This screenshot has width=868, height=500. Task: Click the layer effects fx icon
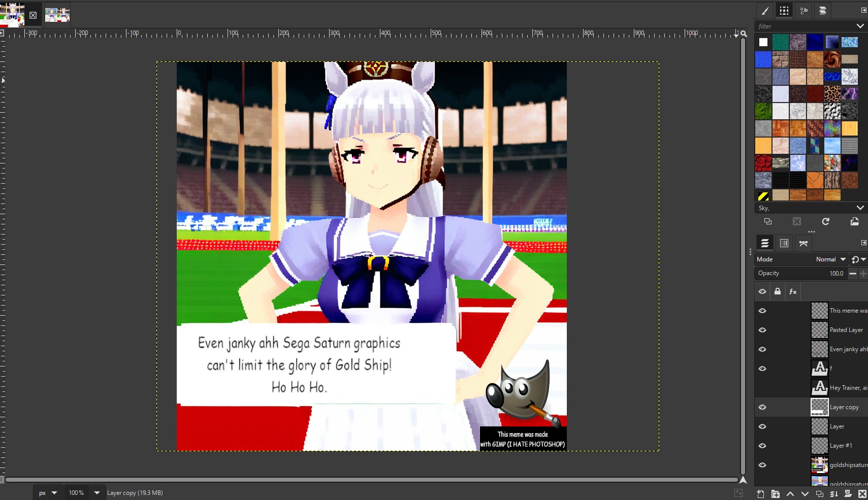793,291
